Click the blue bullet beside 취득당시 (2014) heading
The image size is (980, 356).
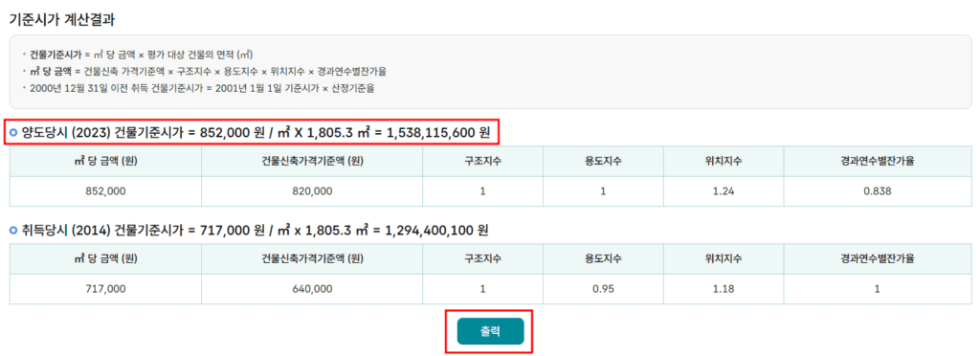14,231
